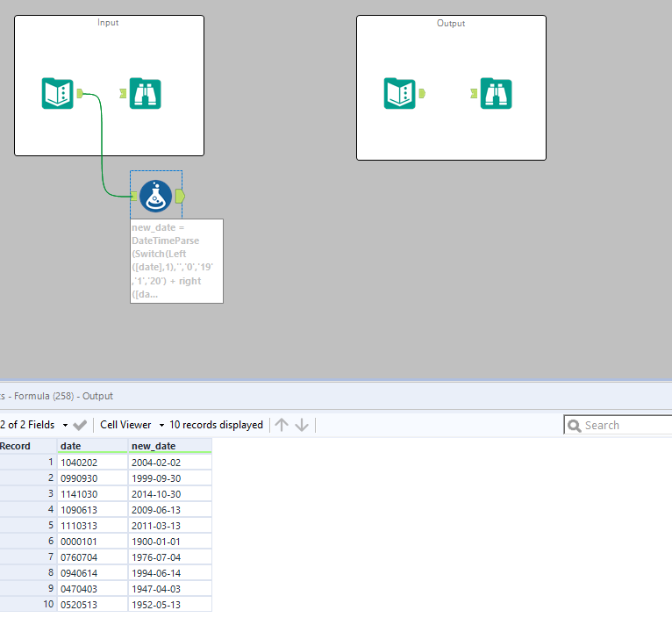Click the Search field in results panel
Image resolution: width=672 pixels, height=639 pixels.
coord(618,425)
